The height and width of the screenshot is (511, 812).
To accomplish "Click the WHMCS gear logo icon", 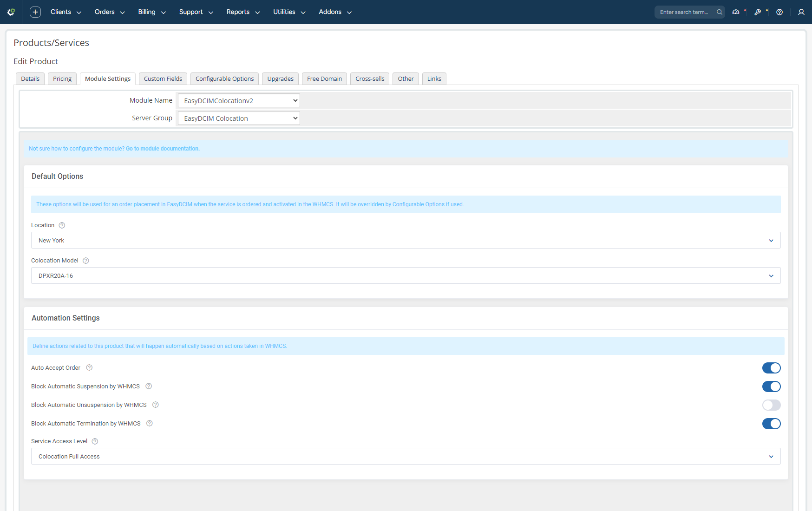I will point(11,12).
